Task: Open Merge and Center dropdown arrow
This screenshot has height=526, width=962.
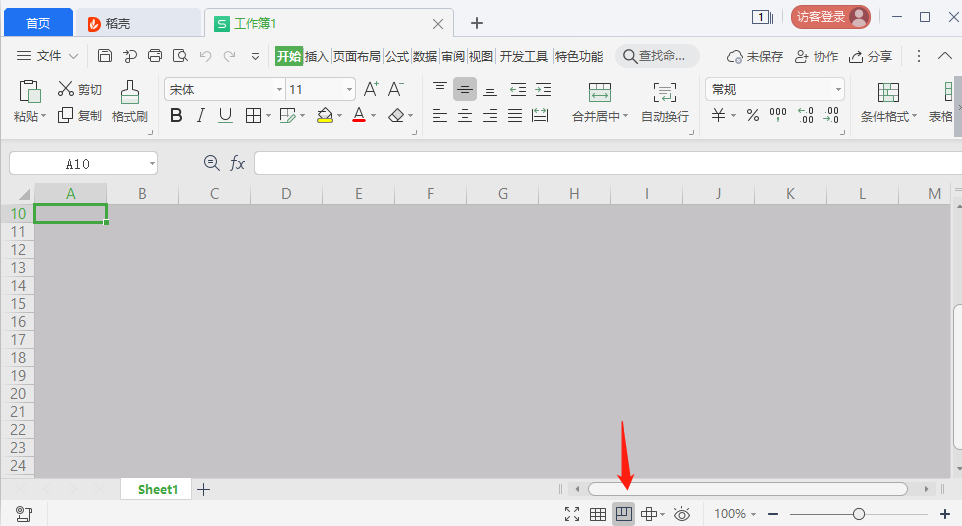Action: (625, 116)
